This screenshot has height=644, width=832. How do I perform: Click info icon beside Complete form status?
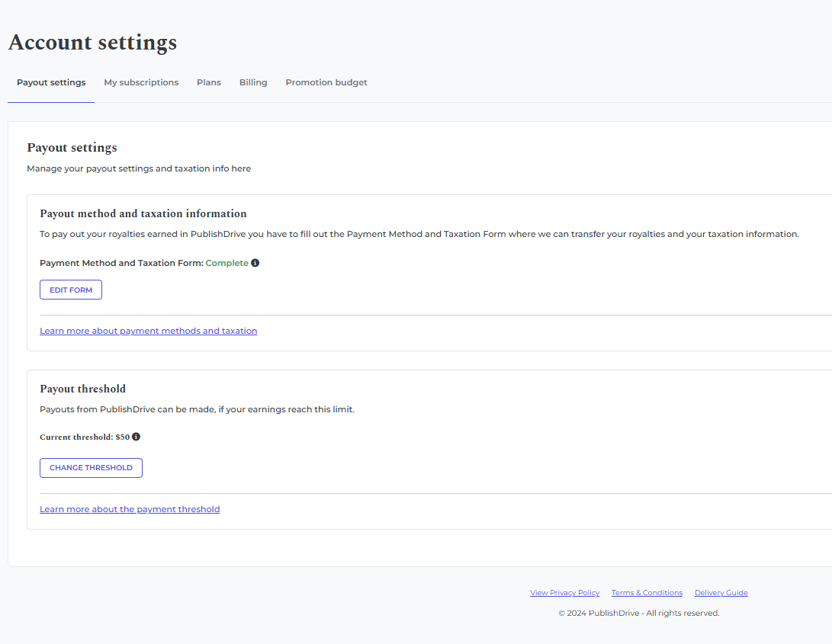click(255, 263)
